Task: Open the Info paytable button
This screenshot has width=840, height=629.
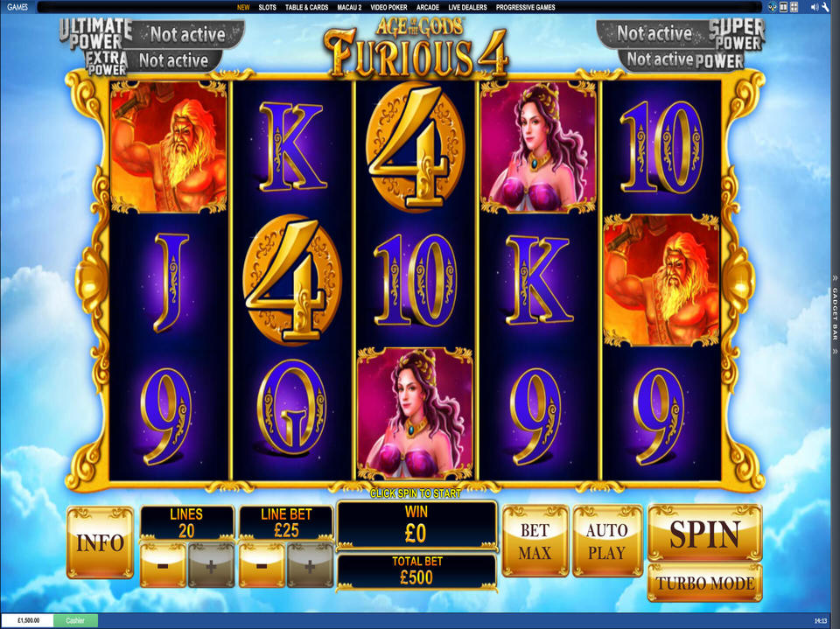Action: 100,542
